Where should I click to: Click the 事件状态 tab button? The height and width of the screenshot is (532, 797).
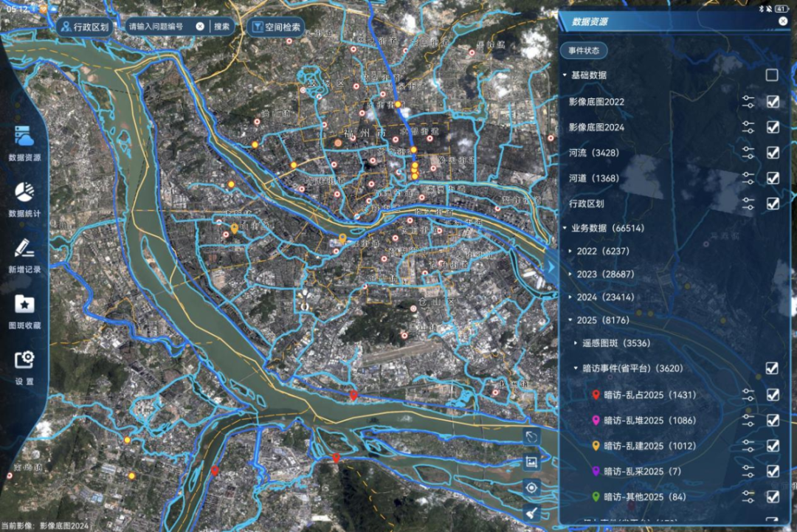[x=583, y=51]
